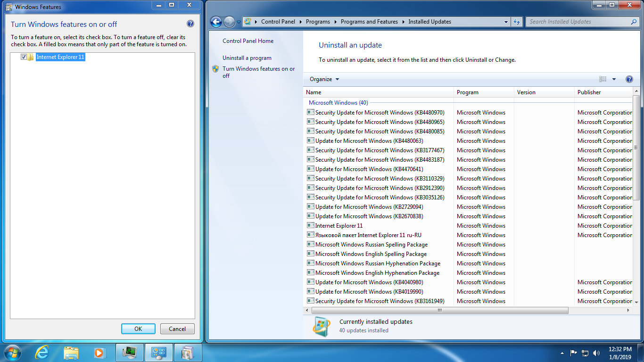Image resolution: width=644 pixels, height=362 pixels.
Task: Select Update for Microsoft Windows KB2729094
Action: coord(369,207)
